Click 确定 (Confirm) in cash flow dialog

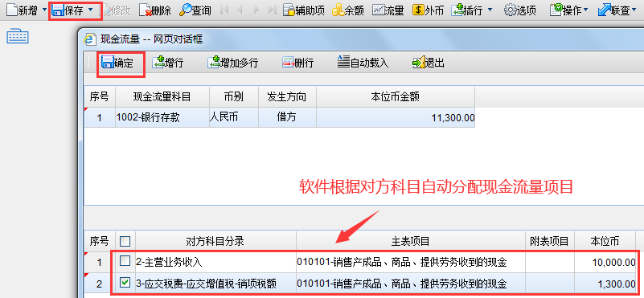(x=117, y=63)
